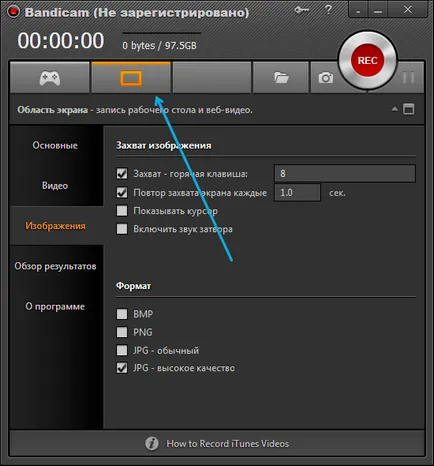Select the PNG format option

(x=122, y=332)
